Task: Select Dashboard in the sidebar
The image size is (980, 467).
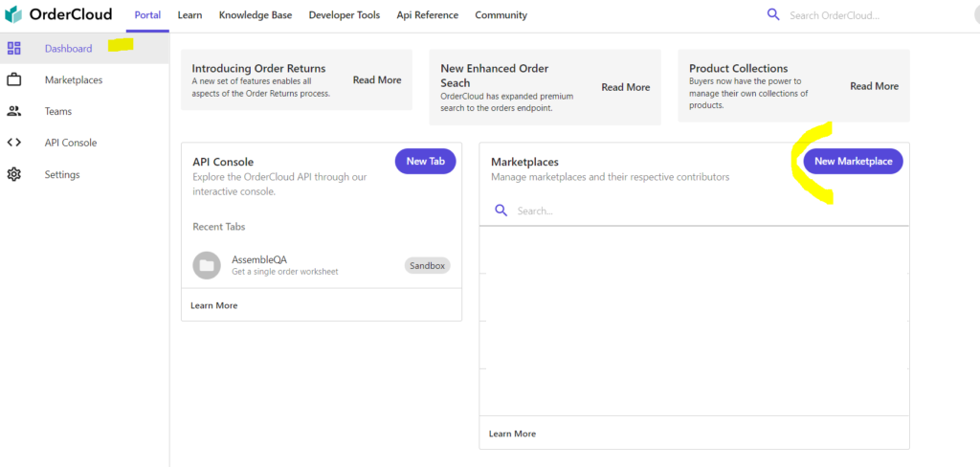Action: (84, 48)
